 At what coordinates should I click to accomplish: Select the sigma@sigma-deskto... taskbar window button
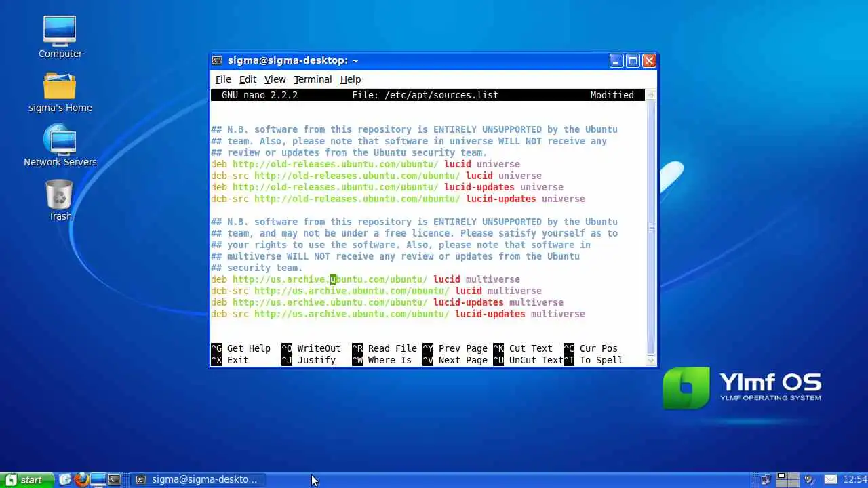coord(197,480)
